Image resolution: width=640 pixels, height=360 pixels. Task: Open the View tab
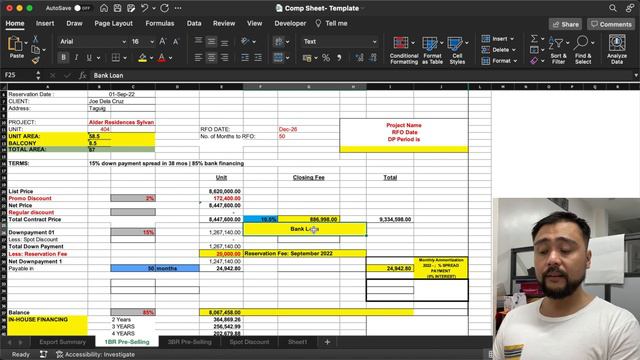coord(254,24)
